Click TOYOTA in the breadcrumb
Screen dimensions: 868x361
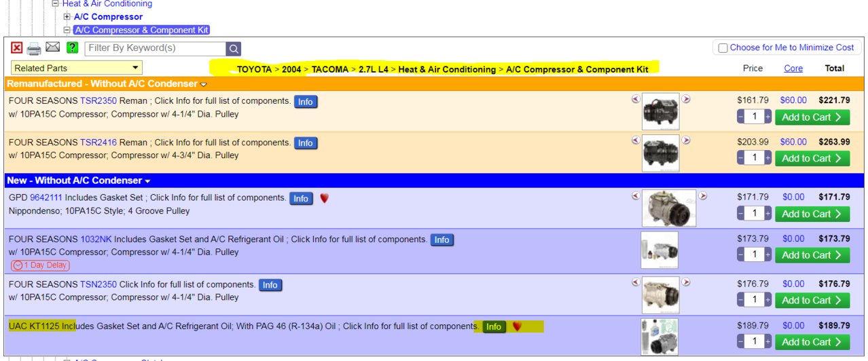[255, 69]
